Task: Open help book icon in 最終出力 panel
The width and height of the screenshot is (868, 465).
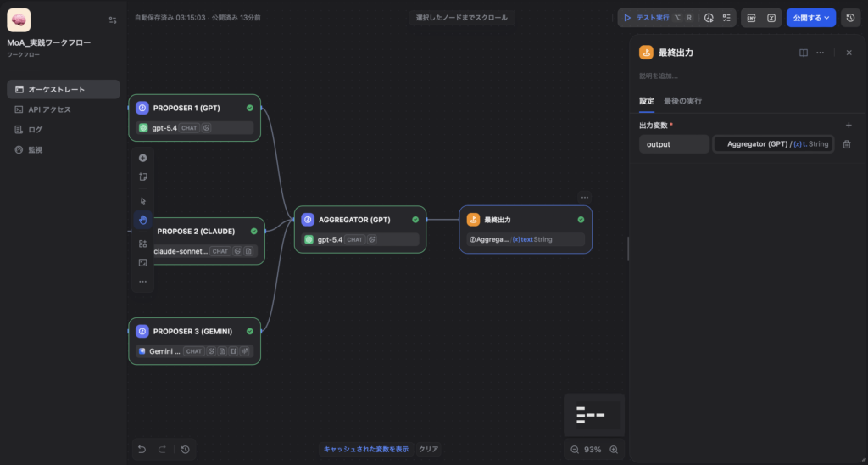Action: click(804, 53)
